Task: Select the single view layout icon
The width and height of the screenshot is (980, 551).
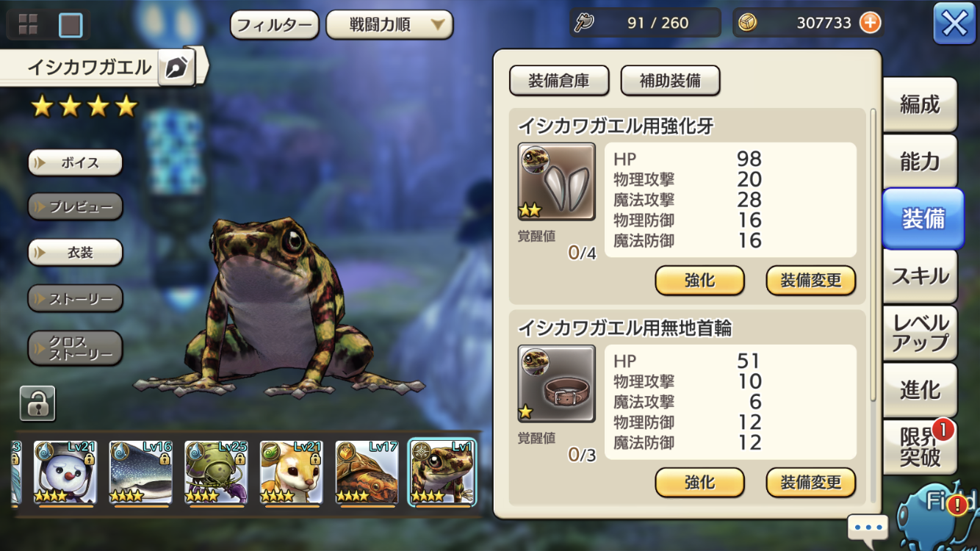Action: click(x=71, y=25)
